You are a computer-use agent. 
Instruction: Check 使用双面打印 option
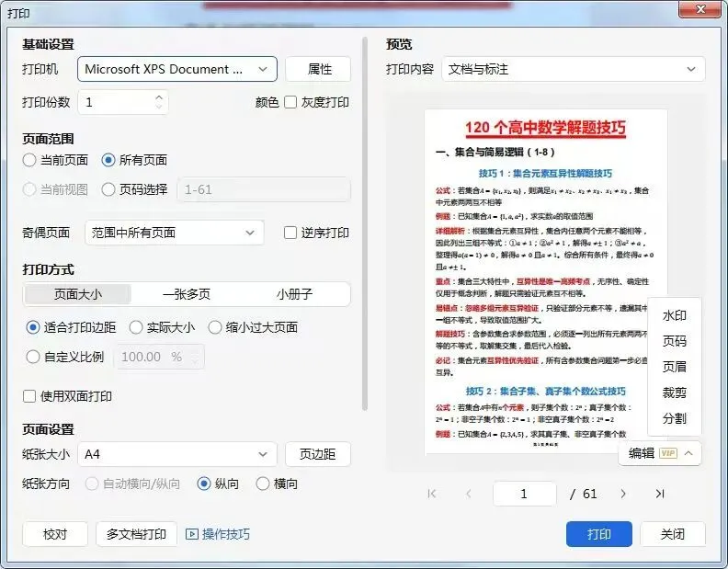(29, 396)
